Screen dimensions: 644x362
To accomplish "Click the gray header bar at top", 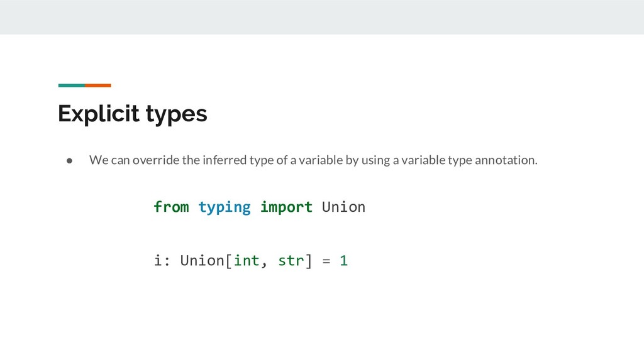I will click(322, 17).
